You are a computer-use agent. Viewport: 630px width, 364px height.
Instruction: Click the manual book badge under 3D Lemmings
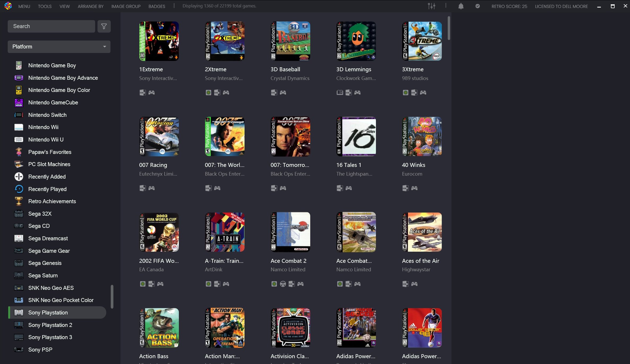pyautogui.click(x=340, y=92)
